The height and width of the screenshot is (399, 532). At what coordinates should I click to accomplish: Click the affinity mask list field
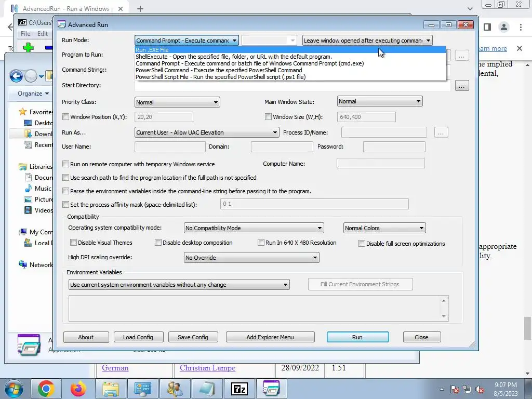[x=314, y=204]
